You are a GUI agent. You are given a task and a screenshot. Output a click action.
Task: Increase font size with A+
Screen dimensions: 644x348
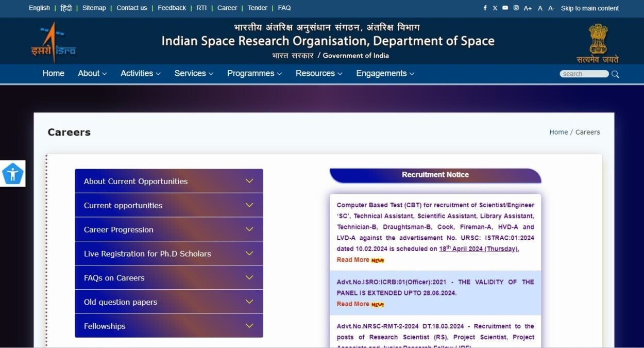528,8
